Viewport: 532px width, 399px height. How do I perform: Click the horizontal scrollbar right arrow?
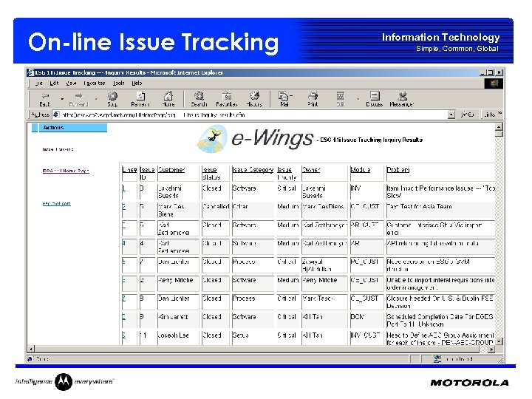pos(491,349)
